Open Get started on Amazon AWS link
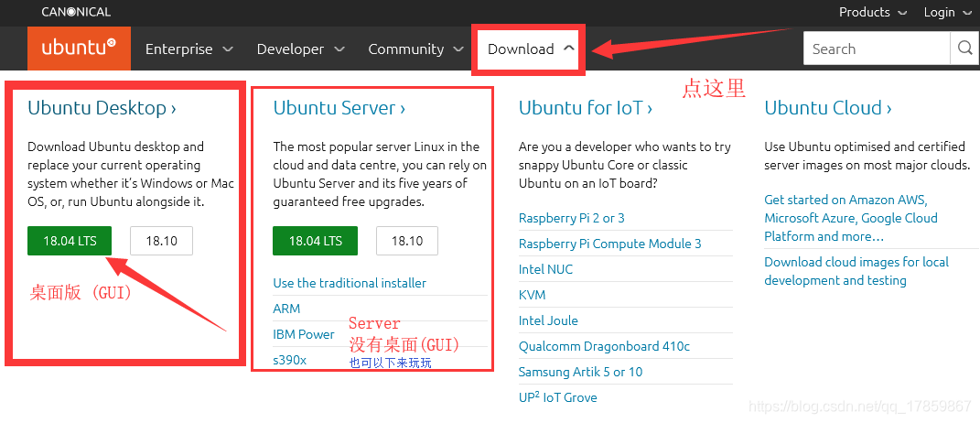 pyautogui.click(x=851, y=219)
